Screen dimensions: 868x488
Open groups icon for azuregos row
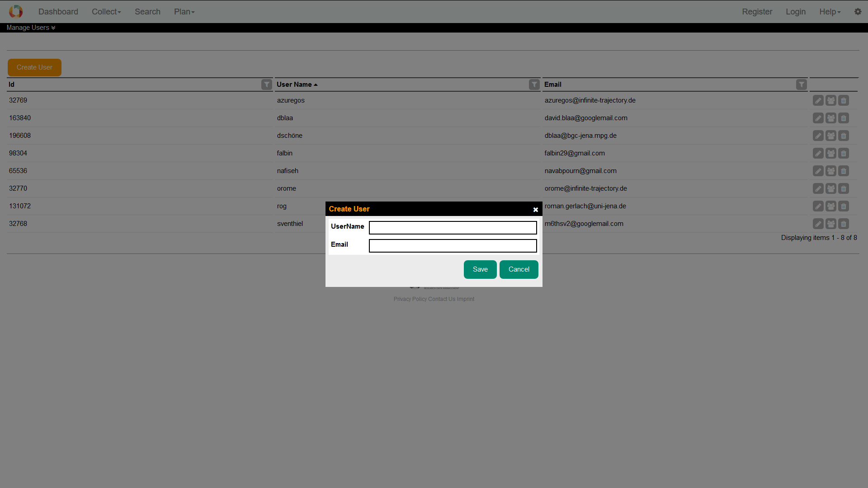click(x=830, y=100)
